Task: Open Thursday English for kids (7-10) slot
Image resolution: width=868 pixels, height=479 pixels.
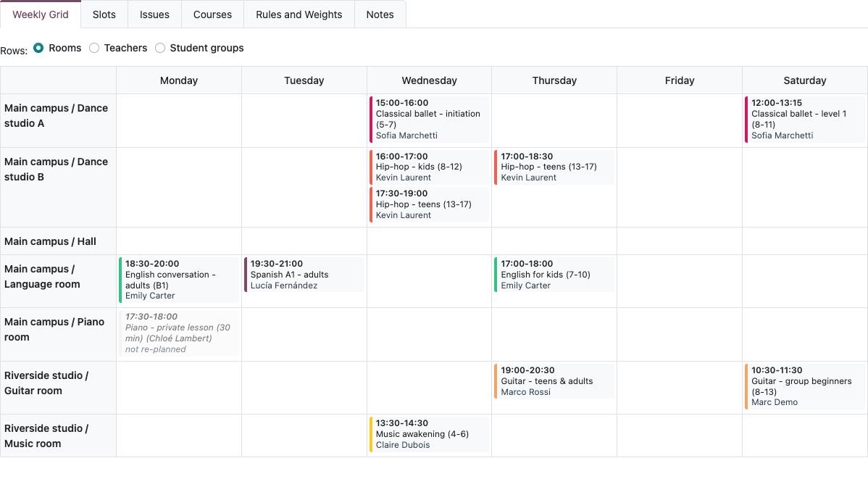Action: click(x=554, y=275)
